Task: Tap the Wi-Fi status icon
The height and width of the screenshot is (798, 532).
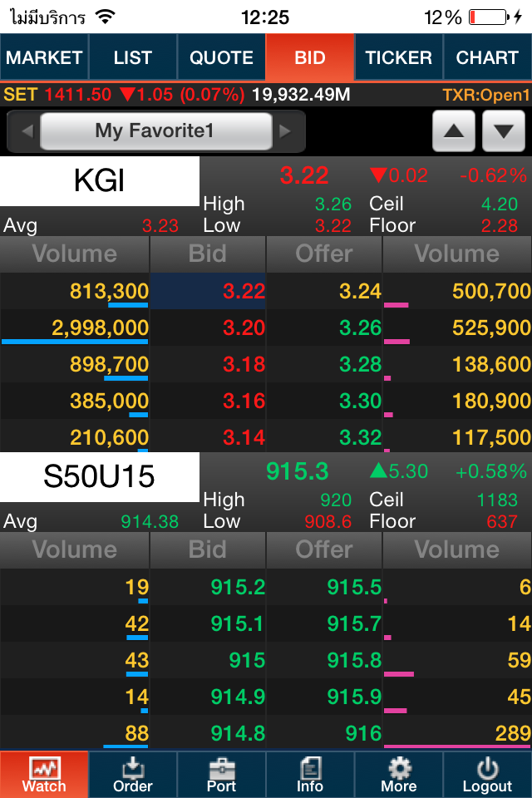Action: (x=106, y=17)
